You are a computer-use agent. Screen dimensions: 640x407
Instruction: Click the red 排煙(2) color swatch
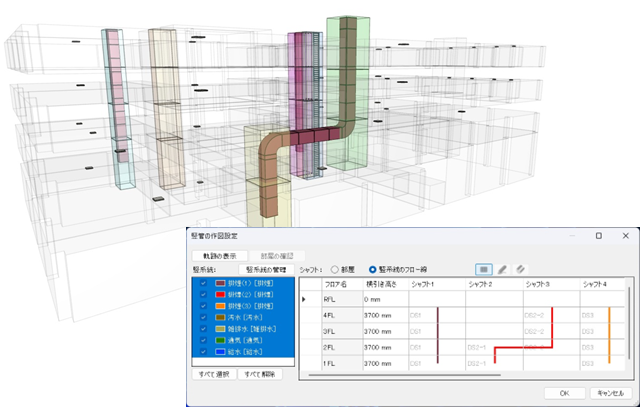pyautogui.click(x=219, y=294)
